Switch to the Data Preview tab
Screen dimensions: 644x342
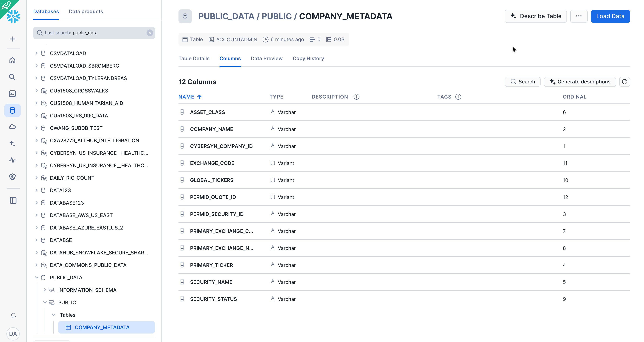(266, 58)
